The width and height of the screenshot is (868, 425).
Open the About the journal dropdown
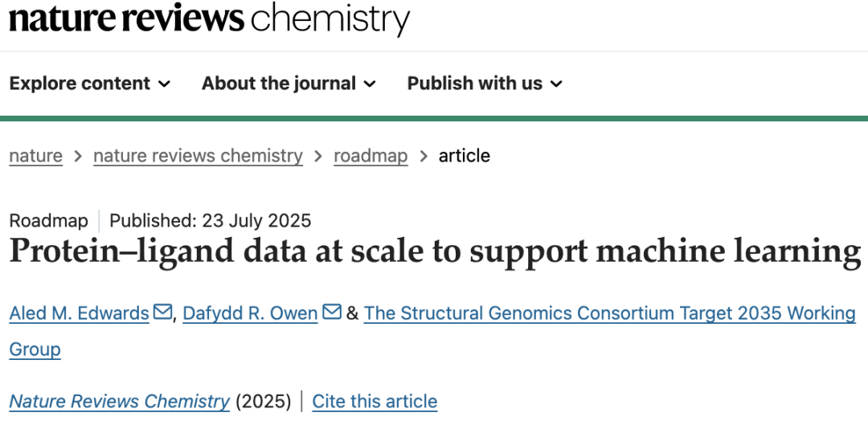coord(289,84)
